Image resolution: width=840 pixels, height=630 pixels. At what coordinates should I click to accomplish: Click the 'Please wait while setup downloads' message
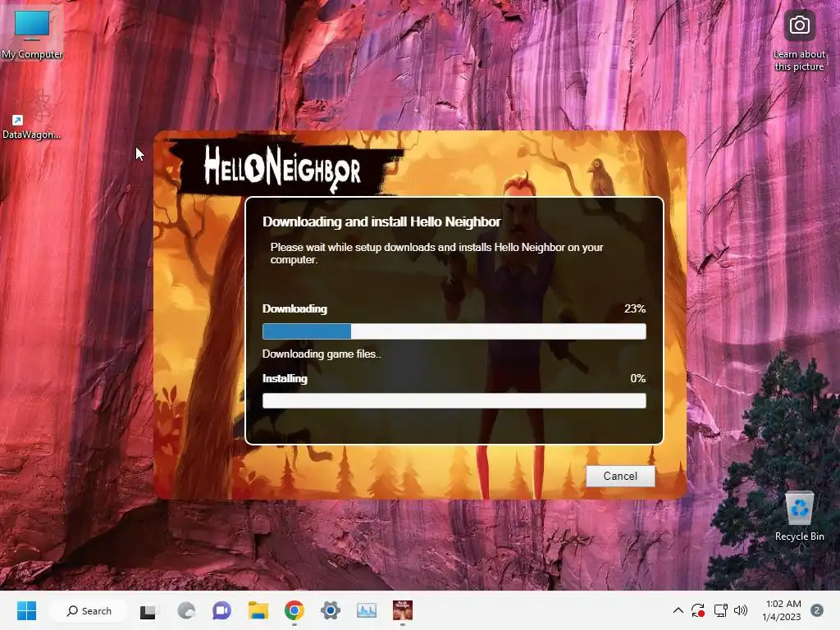click(436, 253)
